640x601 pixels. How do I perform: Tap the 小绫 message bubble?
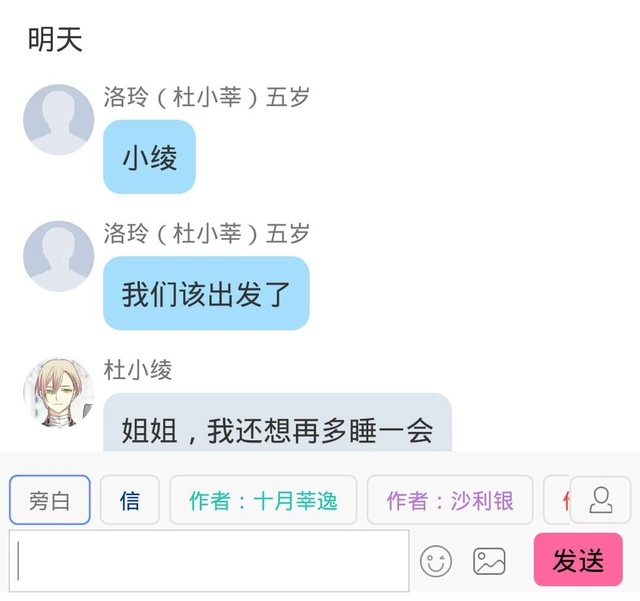pyautogui.click(x=149, y=157)
